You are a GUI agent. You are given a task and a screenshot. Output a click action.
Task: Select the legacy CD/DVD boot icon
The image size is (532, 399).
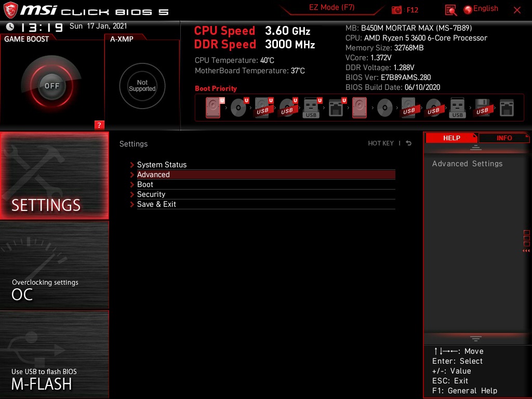pyautogui.click(x=385, y=108)
